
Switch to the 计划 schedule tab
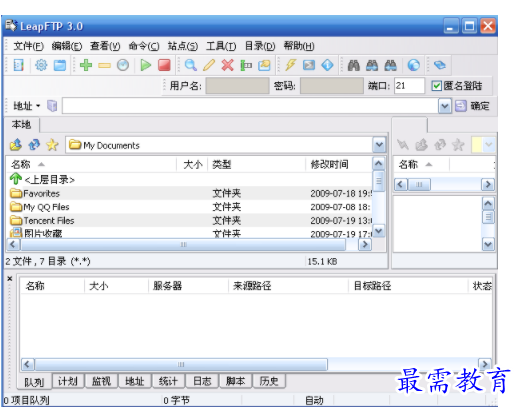pos(68,381)
